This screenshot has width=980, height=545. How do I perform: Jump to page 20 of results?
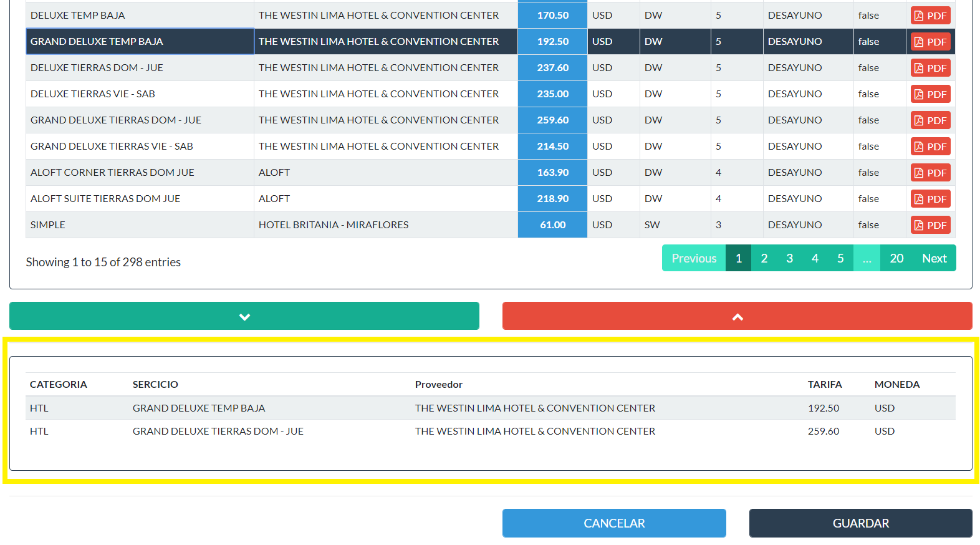tap(896, 258)
